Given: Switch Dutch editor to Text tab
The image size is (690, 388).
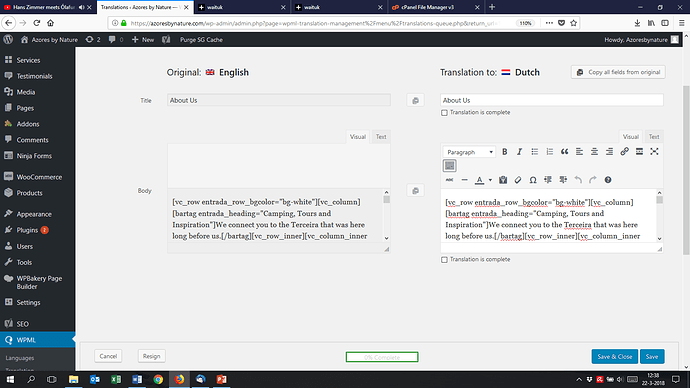Looking at the screenshot, I should pos(654,137).
